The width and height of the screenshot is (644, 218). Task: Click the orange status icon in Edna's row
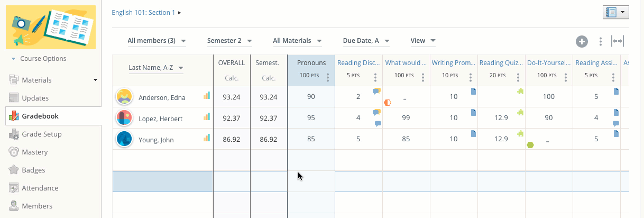point(387,102)
